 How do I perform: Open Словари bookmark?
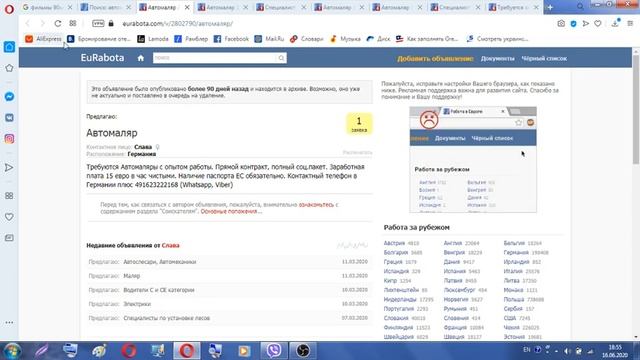tap(307, 39)
